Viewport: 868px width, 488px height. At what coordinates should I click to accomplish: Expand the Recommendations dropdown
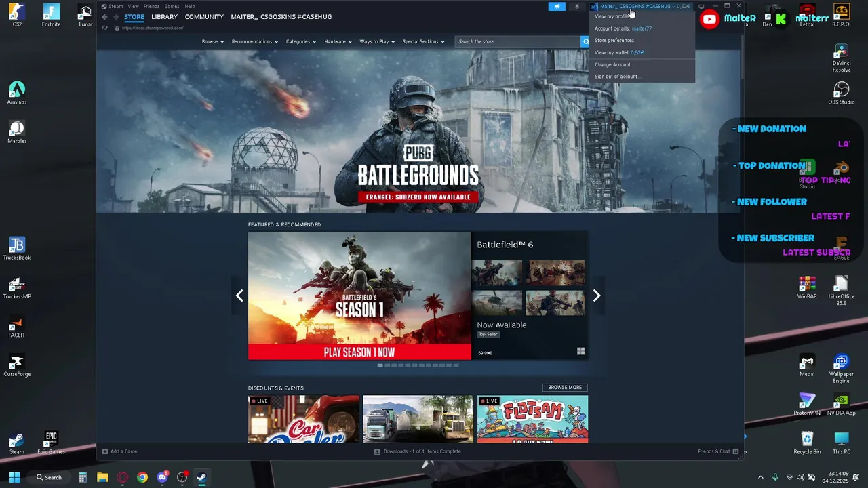pyautogui.click(x=255, y=41)
